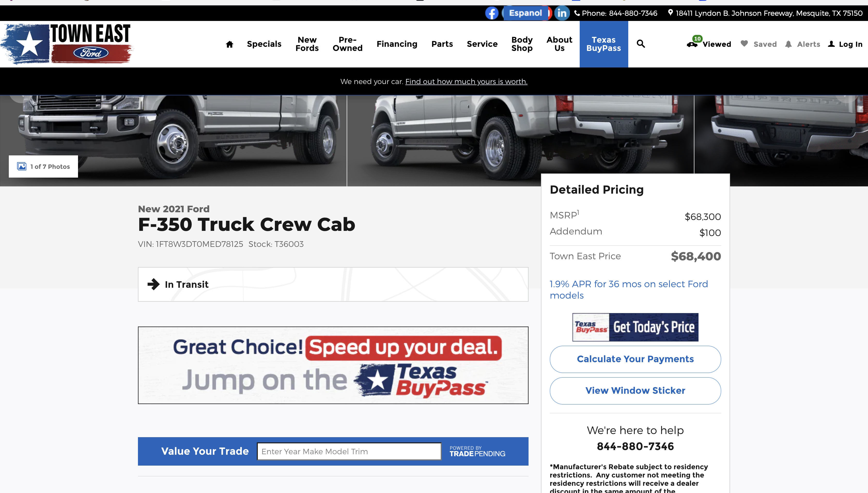Click the $68,300 MSRP value
The image size is (868, 493).
(x=703, y=217)
